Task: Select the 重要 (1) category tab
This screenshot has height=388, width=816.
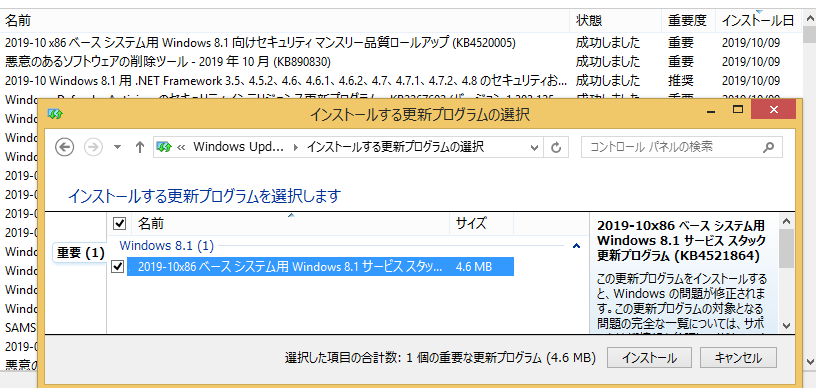Action: click(80, 253)
